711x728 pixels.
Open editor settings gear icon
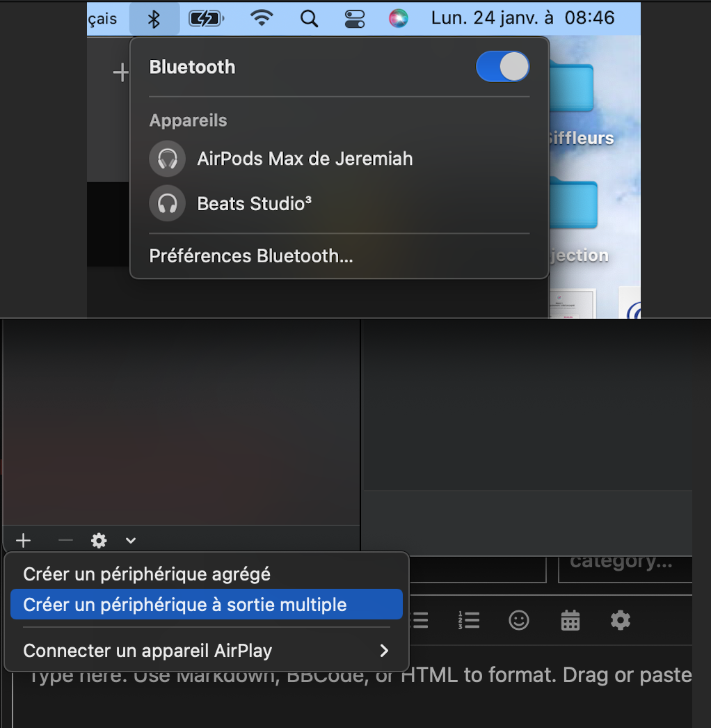(621, 620)
